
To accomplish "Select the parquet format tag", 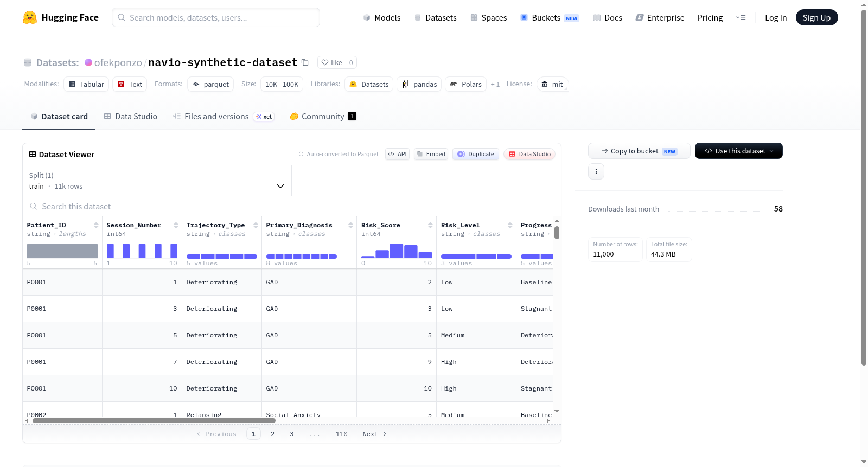I will (210, 84).
